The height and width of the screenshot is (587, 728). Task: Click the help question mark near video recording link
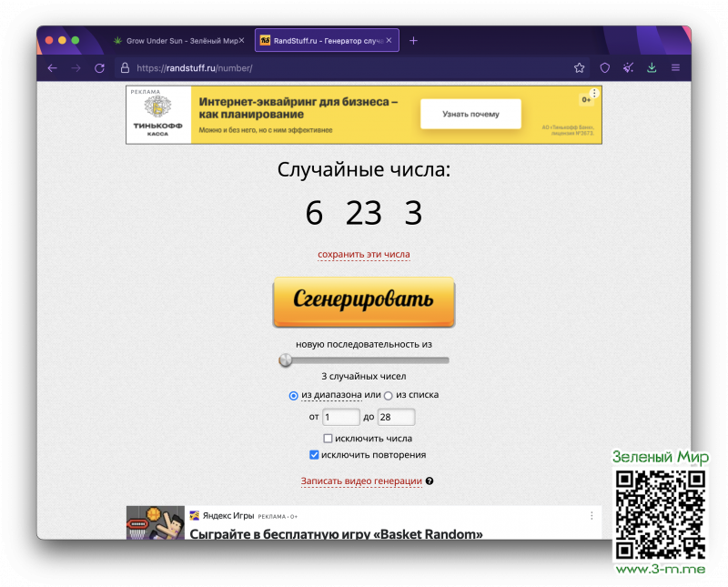point(430,481)
